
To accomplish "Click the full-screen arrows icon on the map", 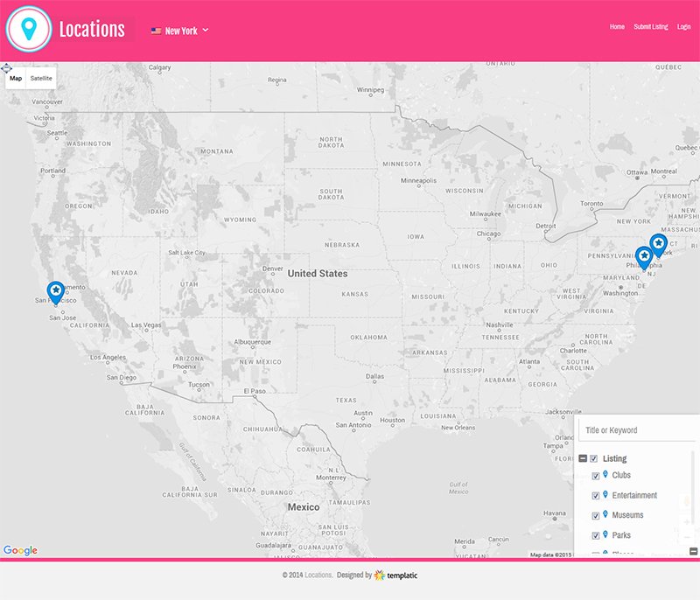I will (6, 68).
